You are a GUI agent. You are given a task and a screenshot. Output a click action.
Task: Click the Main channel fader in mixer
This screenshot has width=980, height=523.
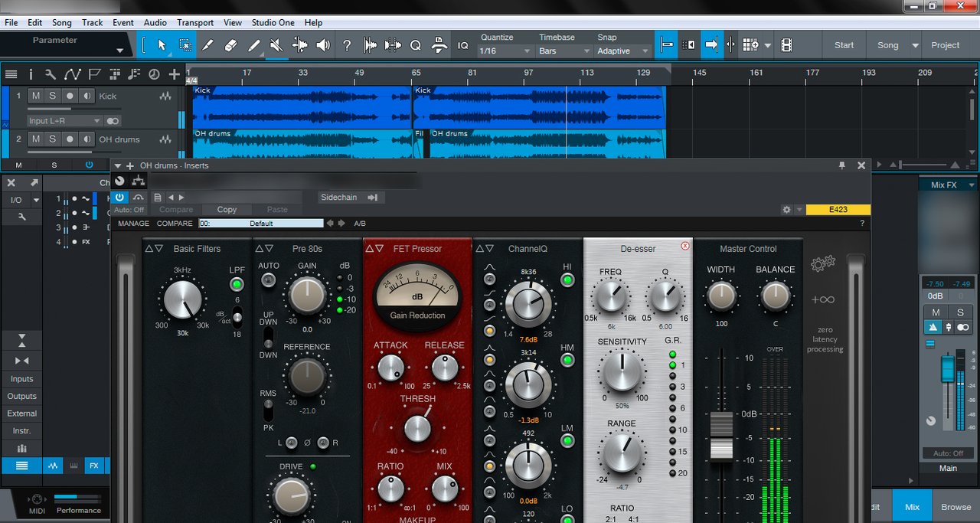click(947, 369)
